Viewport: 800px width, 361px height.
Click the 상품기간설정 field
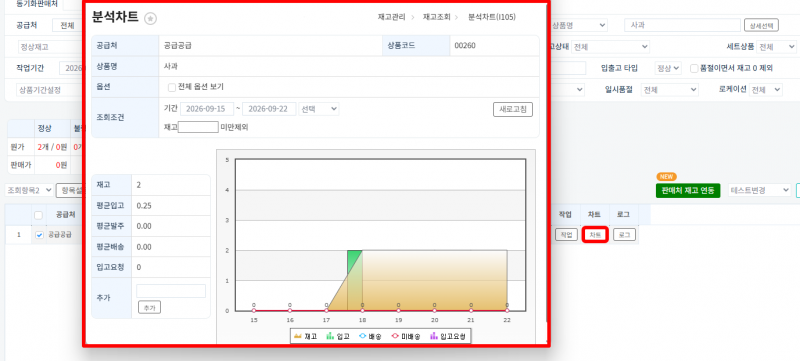click(49, 90)
